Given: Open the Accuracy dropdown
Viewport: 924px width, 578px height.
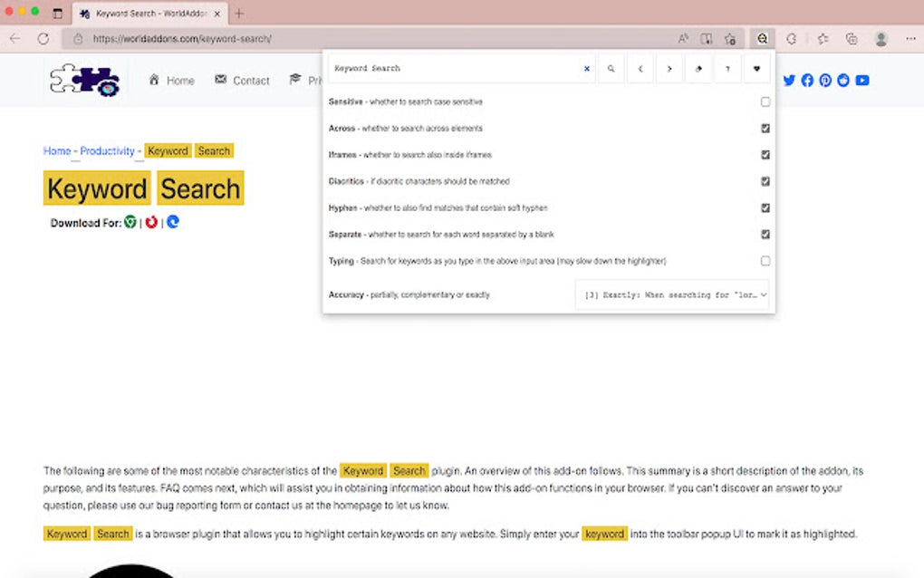Looking at the screenshot, I should pyautogui.click(x=672, y=294).
